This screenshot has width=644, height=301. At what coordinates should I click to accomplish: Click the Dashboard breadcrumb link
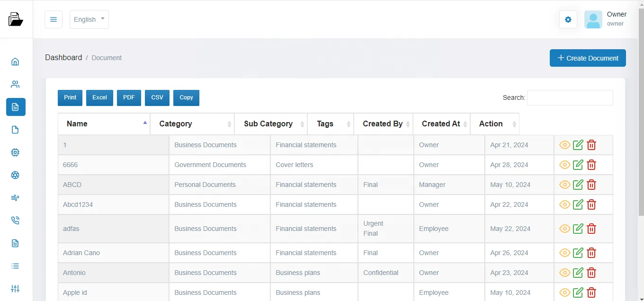pyautogui.click(x=63, y=57)
